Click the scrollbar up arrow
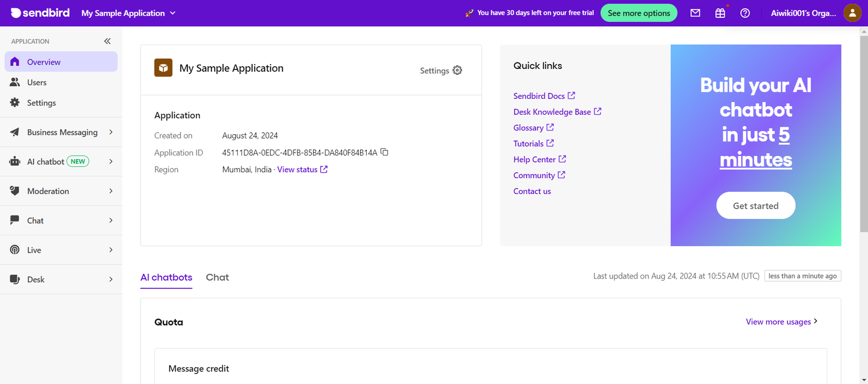868x384 pixels. click(864, 31)
